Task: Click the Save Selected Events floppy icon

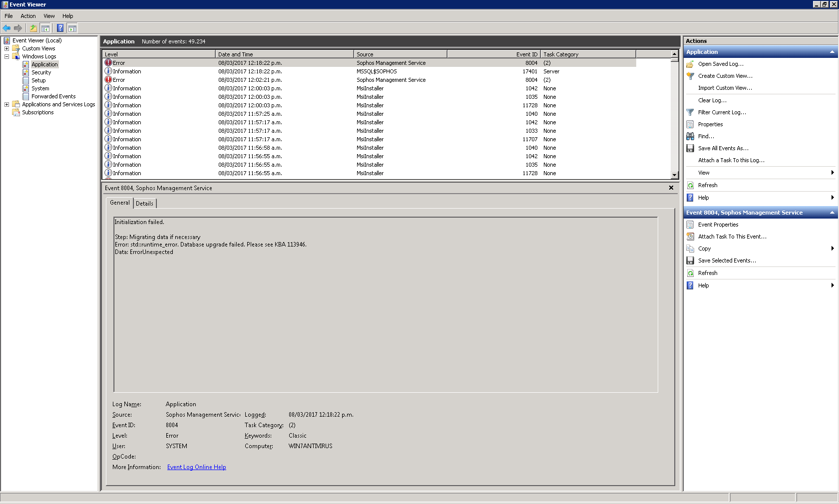Action: tap(690, 260)
